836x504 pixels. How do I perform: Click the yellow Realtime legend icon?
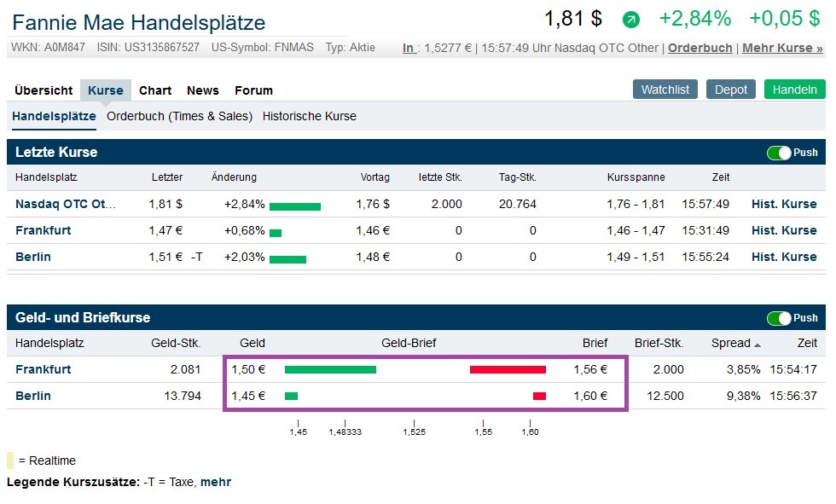pyautogui.click(x=10, y=460)
